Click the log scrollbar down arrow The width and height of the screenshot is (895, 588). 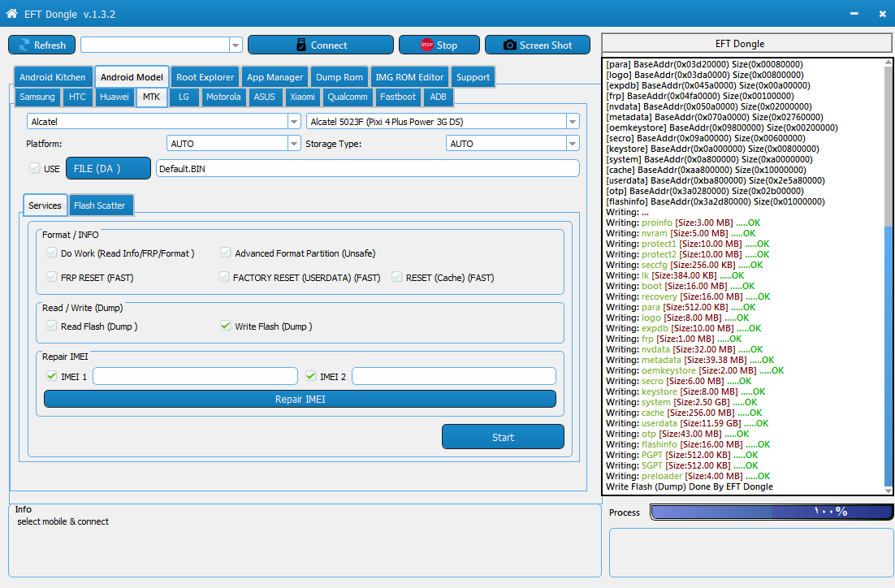point(889,491)
